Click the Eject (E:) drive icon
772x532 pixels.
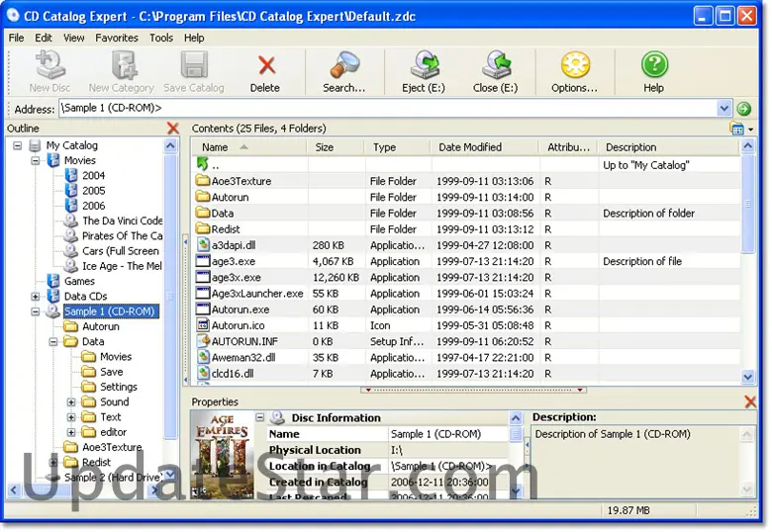424,65
